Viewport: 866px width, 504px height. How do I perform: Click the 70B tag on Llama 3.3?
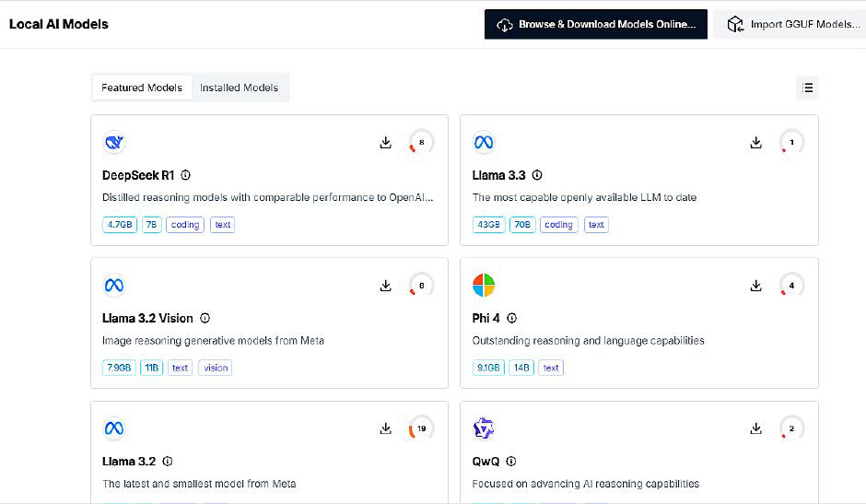[522, 225]
